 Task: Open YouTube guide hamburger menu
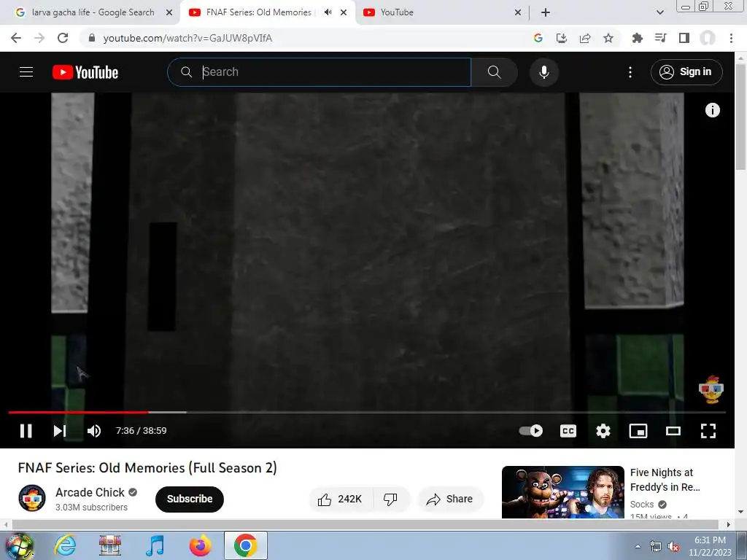pos(26,72)
